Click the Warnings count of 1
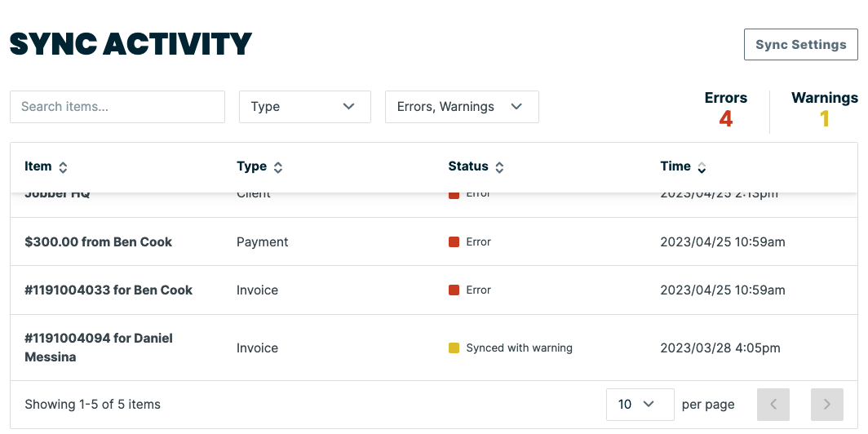Image resolution: width=868 pixels, height=434 pixels. [824, 119]
